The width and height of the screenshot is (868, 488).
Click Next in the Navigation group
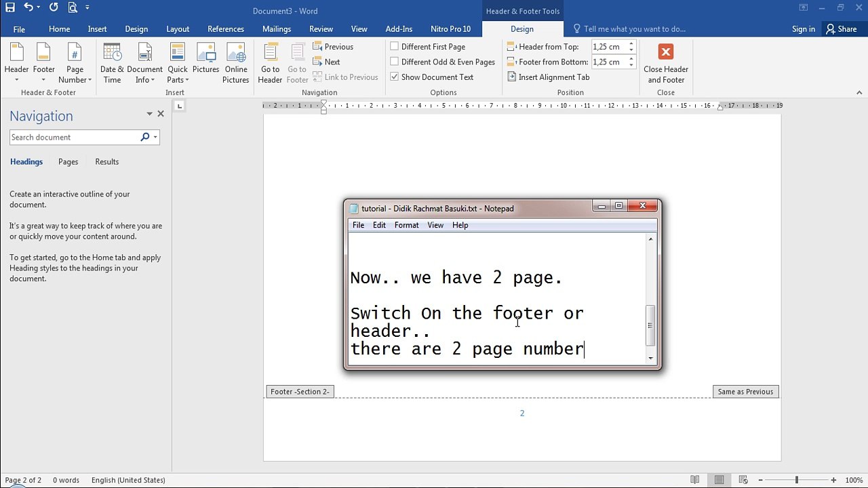[326, 62]
